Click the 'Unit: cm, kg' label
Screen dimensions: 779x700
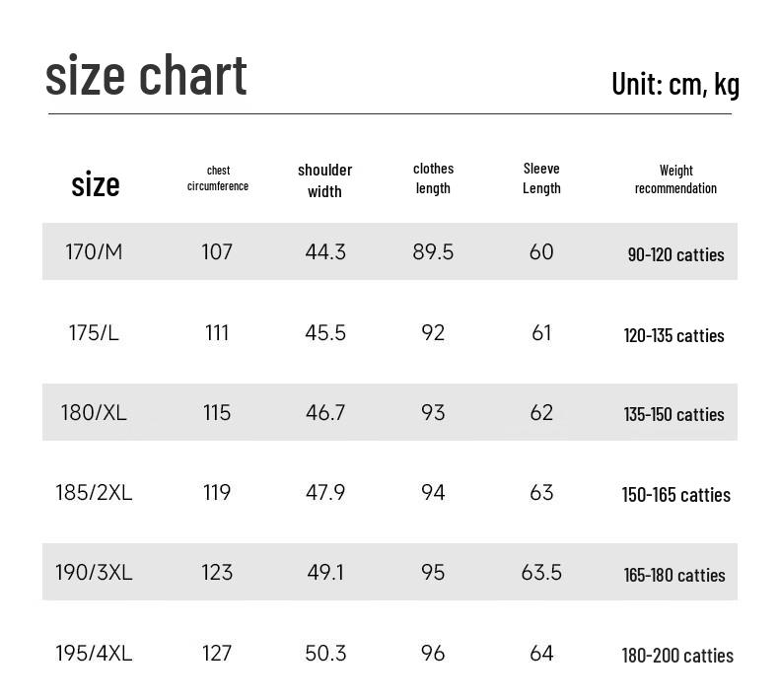[674, 84]
